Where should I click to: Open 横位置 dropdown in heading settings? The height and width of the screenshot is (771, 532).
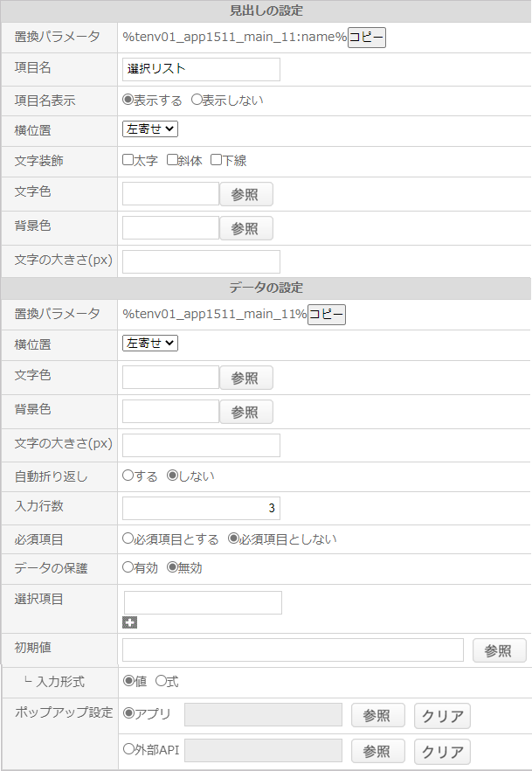[x=150, y=128]
